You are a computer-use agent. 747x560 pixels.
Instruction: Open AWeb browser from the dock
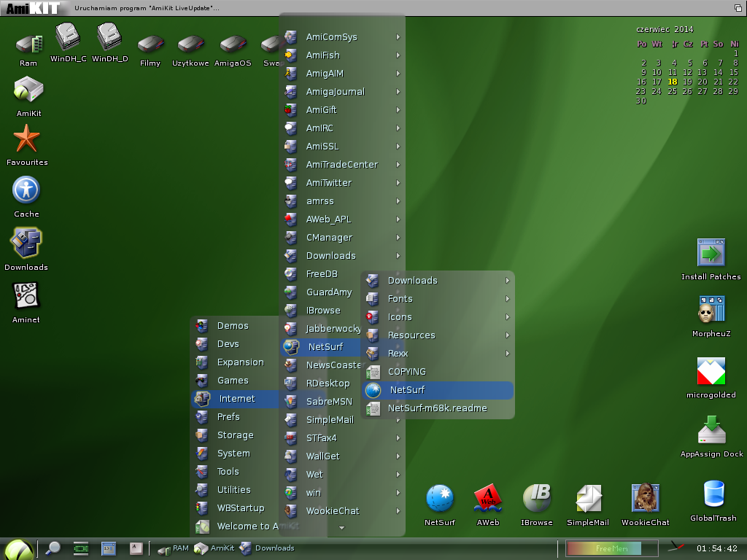487,499
